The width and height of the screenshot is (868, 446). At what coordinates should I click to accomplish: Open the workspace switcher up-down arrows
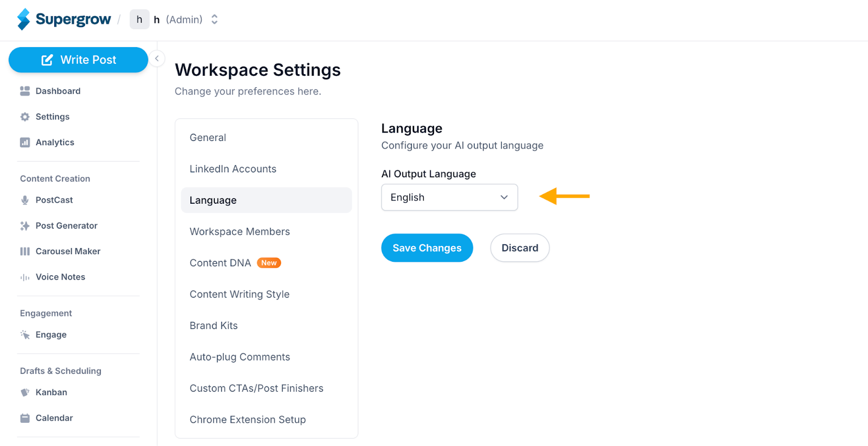(x=215, y=20)
